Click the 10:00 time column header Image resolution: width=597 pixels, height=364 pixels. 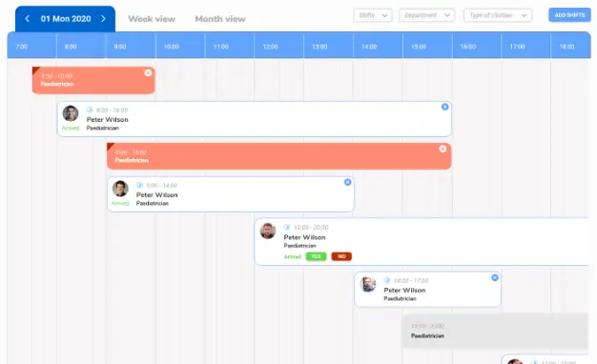180,47
